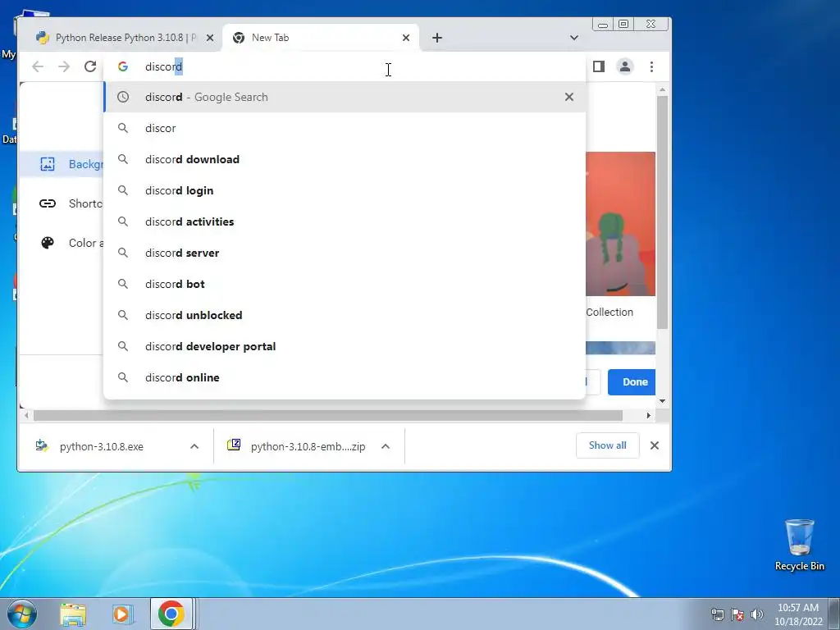Click the Shortcuts link icon
This screenshot has width=840, height=630.
click(x=48, y=203)
